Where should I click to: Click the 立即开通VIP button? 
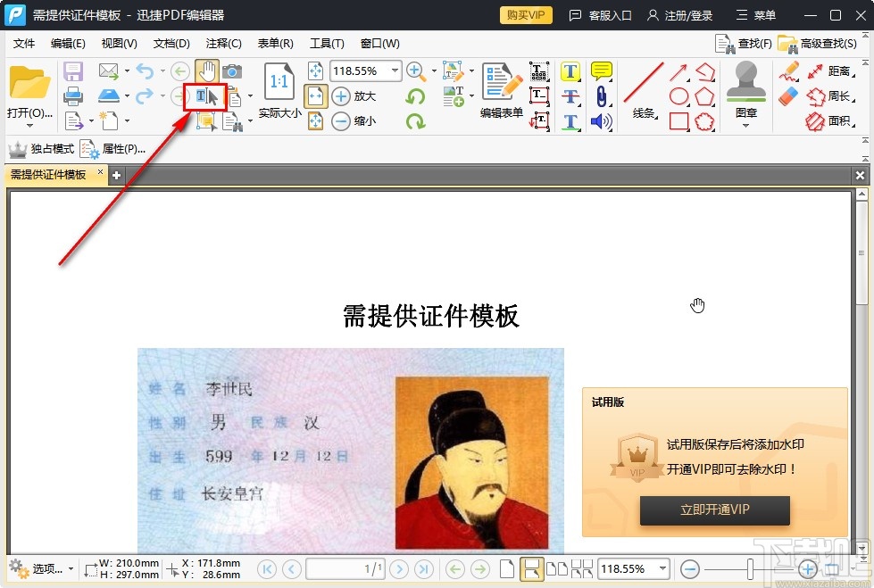coord(713,510)
